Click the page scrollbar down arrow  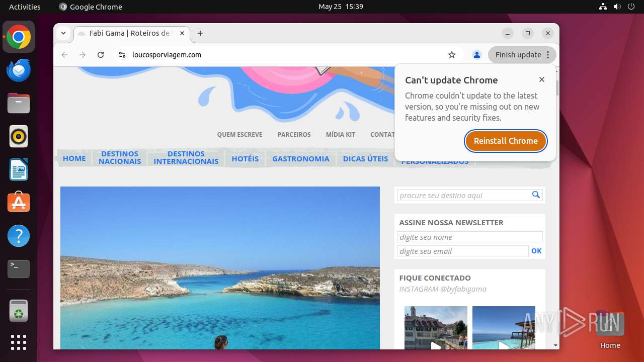[555, 345]
